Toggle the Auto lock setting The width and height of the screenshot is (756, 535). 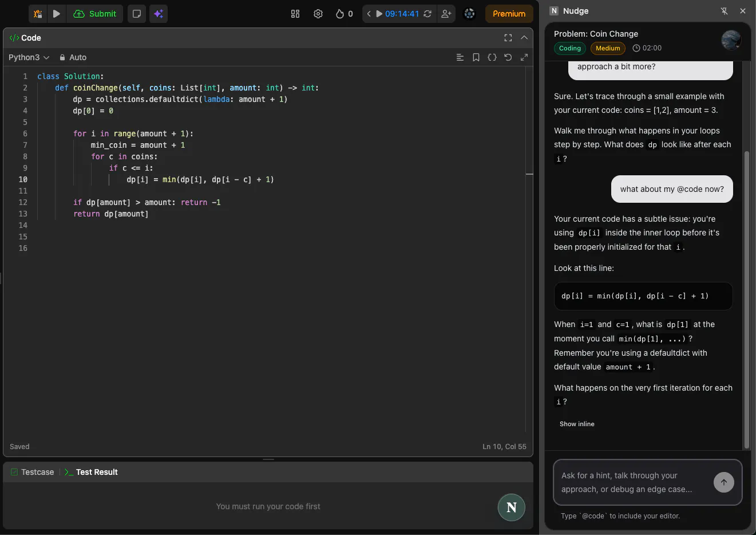(x=73, y=57)
